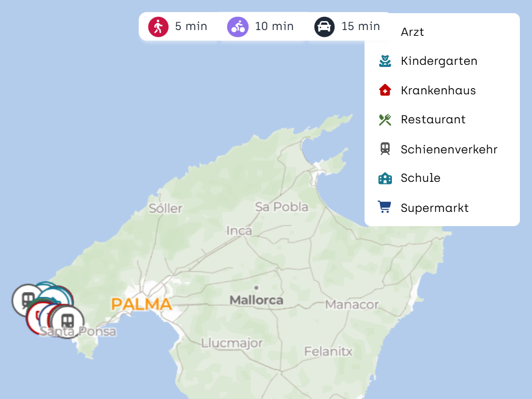This screenshot has width=532, height=399.
Task: Click the red Krankenhaus house icon
Action: (385, 90)
